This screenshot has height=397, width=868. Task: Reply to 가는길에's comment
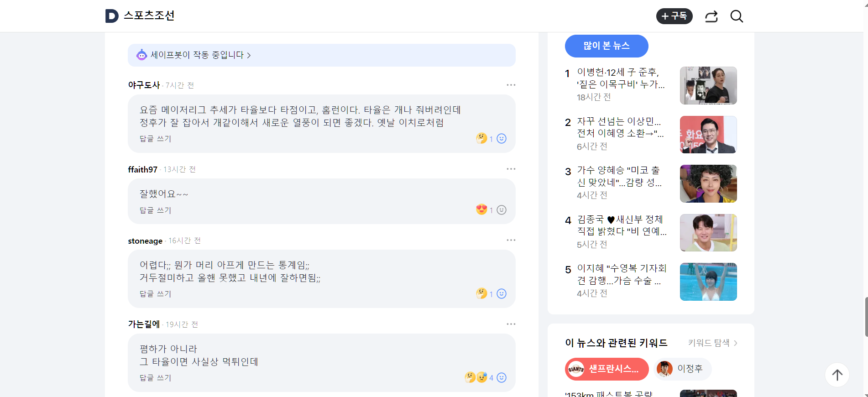pyautogui.click(x=155, y=378)
